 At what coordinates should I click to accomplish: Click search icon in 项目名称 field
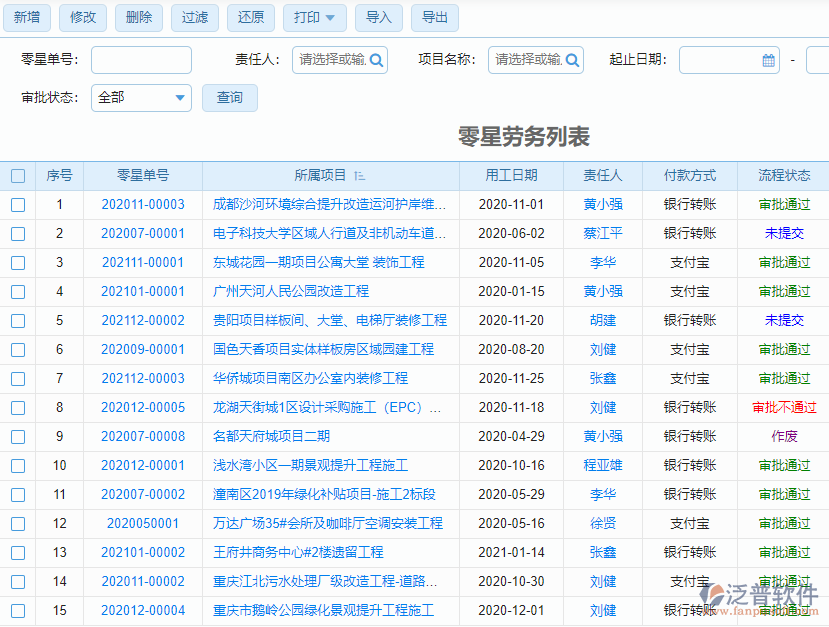point(572,60)
